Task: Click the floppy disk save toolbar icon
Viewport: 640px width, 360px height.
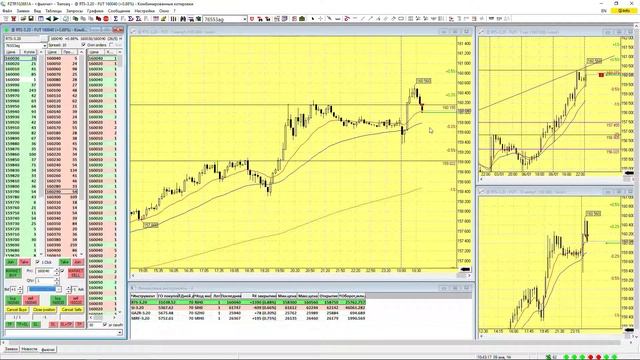Action: tap(31, 19)
